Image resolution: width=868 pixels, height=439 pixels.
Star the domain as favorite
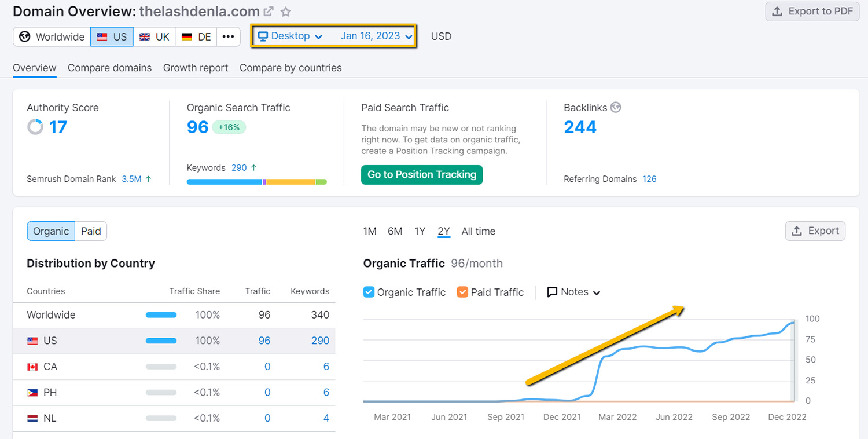(x=286, y=12)
